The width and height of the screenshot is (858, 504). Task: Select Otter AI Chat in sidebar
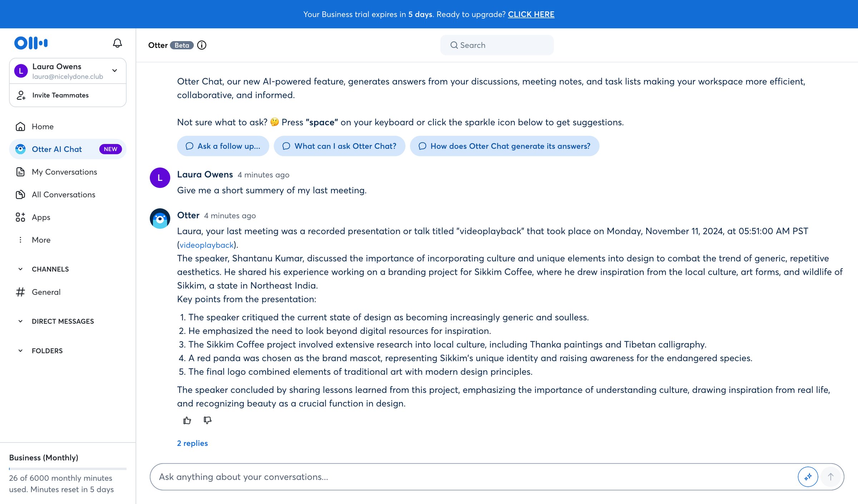click(x=68, y=149)
